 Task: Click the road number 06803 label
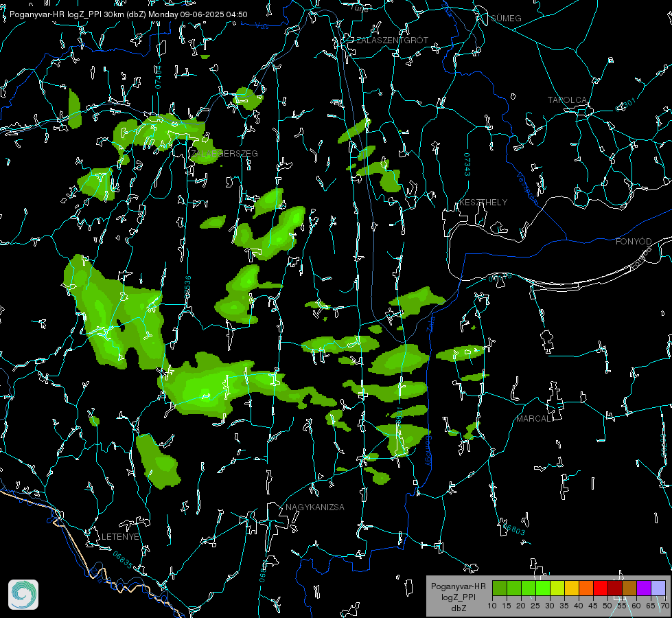coord(514,529)
